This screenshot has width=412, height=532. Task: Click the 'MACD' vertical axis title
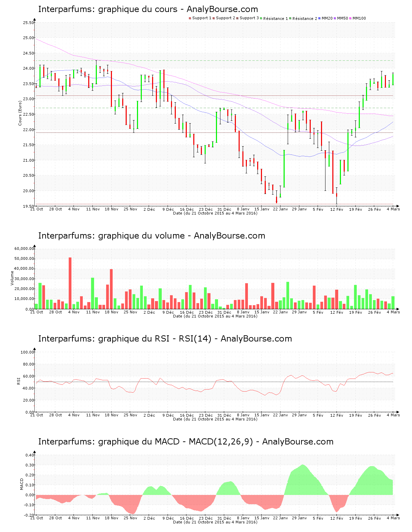point(22,484)
